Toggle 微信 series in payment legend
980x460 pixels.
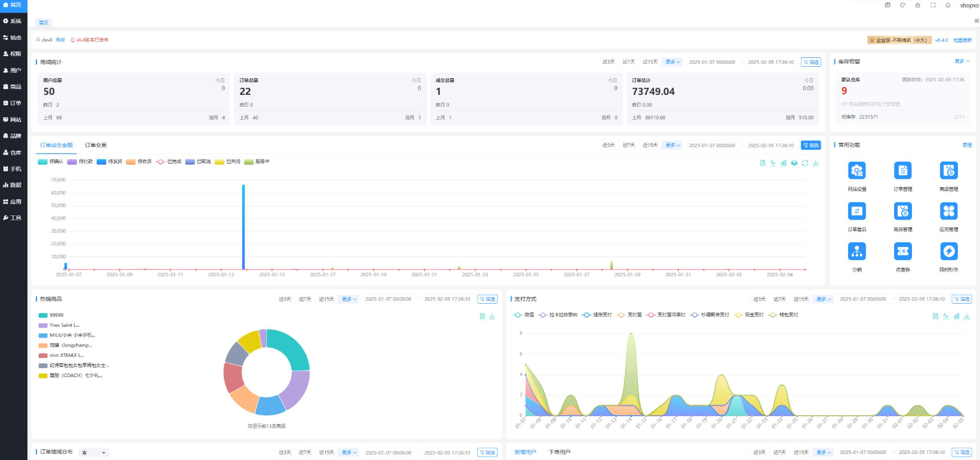523,315
